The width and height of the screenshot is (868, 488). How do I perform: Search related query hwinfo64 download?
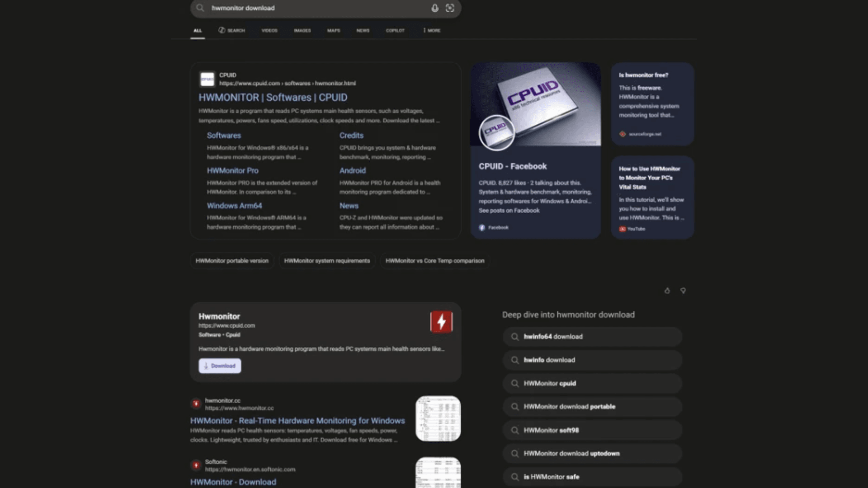(x=592, y=337)
